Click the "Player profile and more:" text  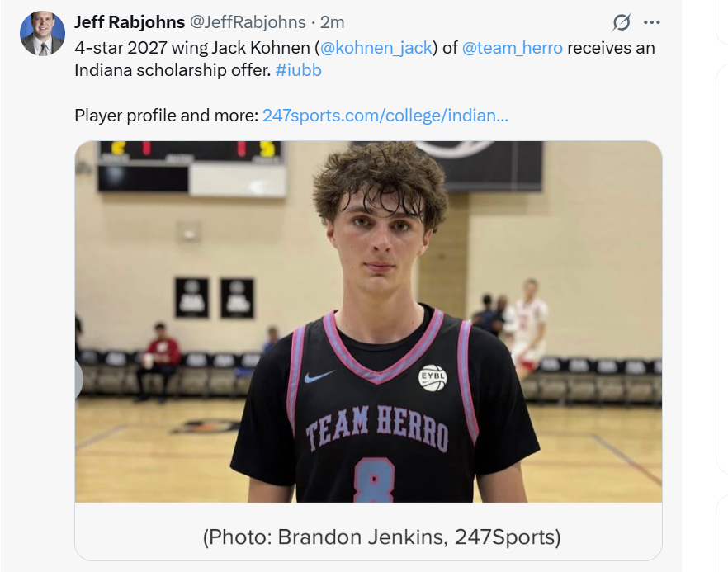coord(167,116)
